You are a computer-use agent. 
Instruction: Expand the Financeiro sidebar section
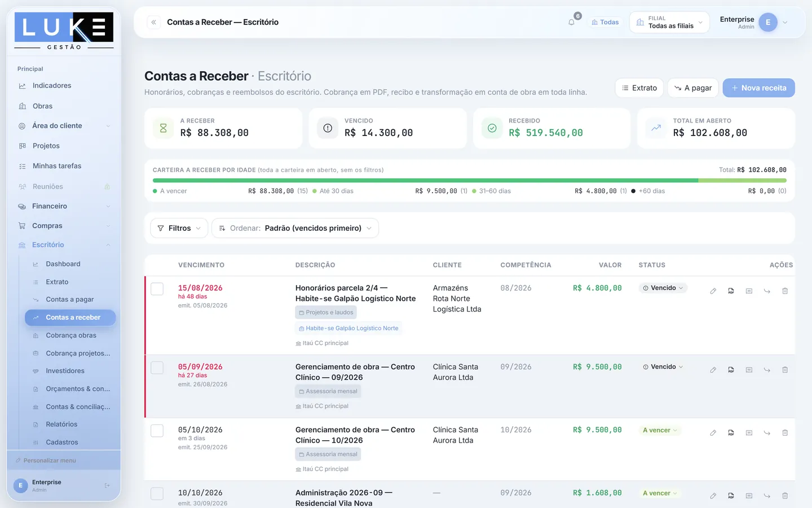[x=64, y=206]
